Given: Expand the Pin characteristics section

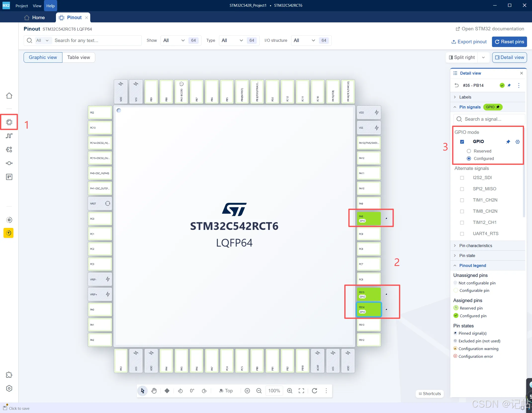Looking at the screenshot, I should pyautogui.click(x=488, y=246).
